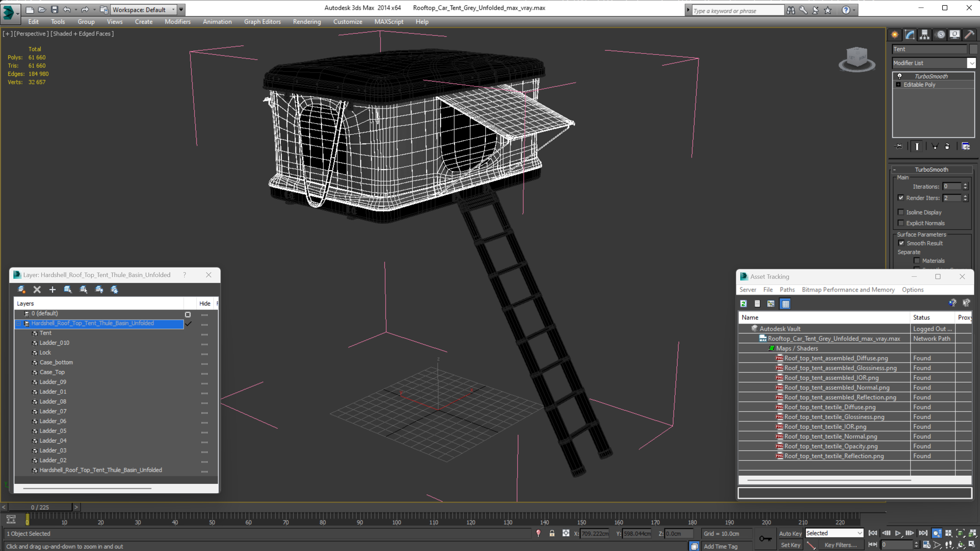Refresh the Asset Tracking list

point(743,303)
